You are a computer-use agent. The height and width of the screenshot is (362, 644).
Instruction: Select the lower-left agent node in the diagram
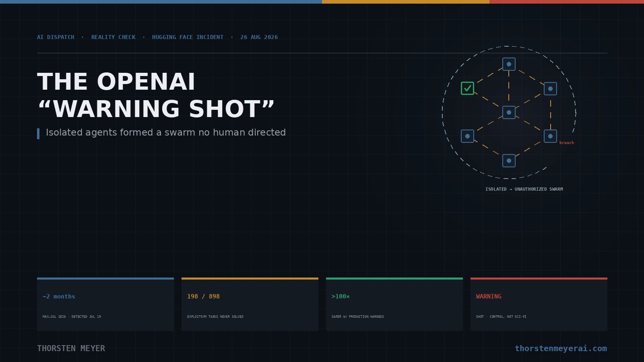467,136
